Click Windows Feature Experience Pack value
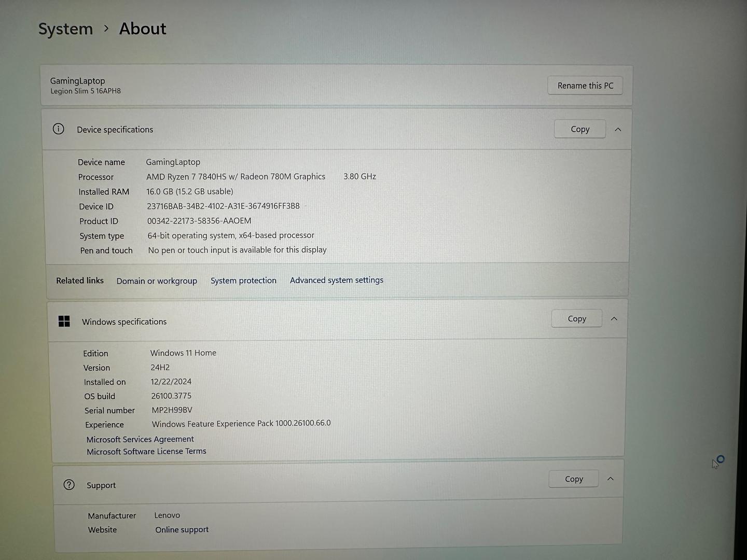 [241, 424]
